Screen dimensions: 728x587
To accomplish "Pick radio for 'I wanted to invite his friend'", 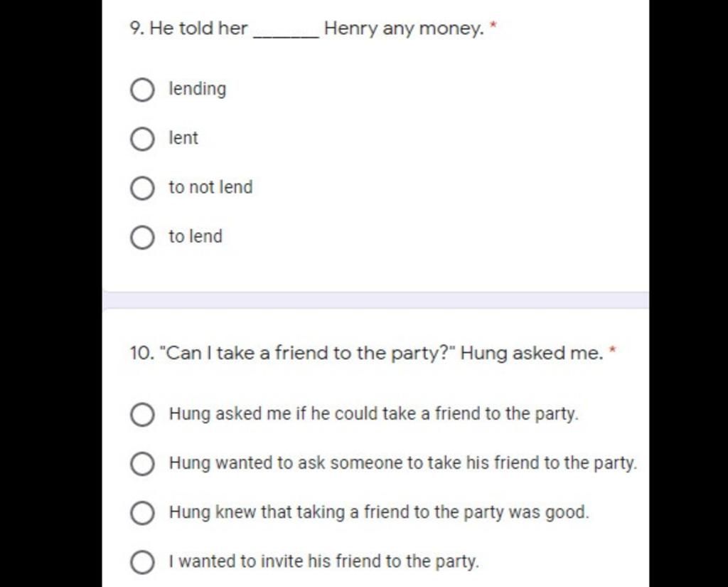I will point(142,562).
